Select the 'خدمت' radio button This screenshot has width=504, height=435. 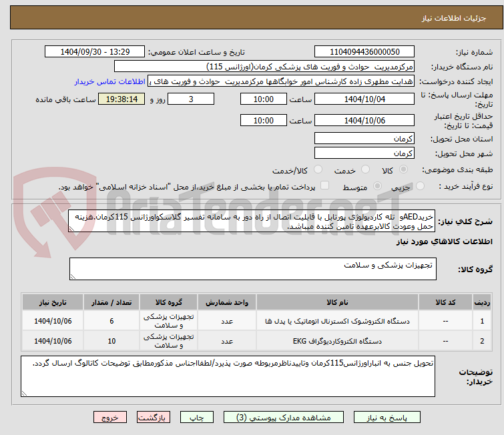[x=365, y=169]
